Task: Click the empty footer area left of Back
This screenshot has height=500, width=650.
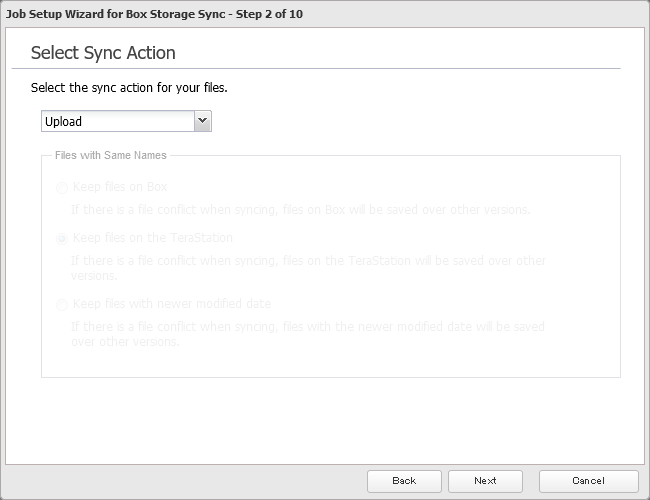Action: coord(180,481)
